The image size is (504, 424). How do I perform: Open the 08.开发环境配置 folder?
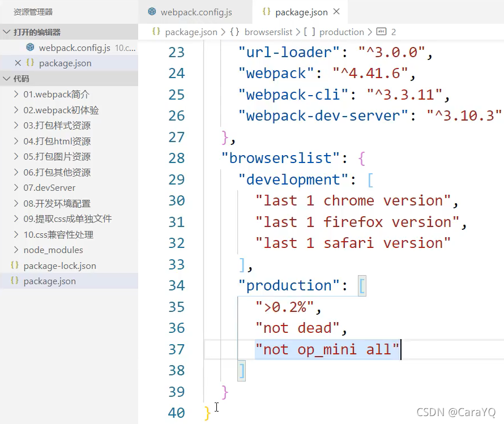pos(69,204)
